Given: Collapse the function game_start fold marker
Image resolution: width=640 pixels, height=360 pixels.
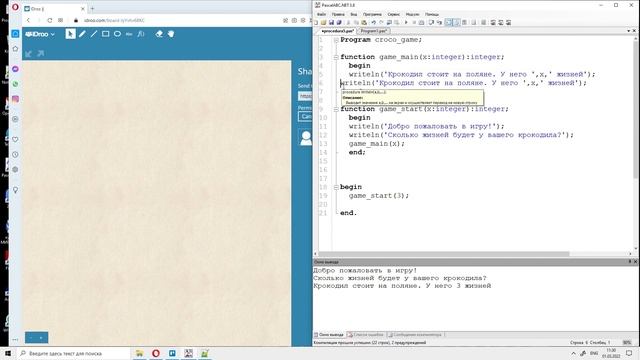Looking at the screenshot, I should [x=336, y=109].
